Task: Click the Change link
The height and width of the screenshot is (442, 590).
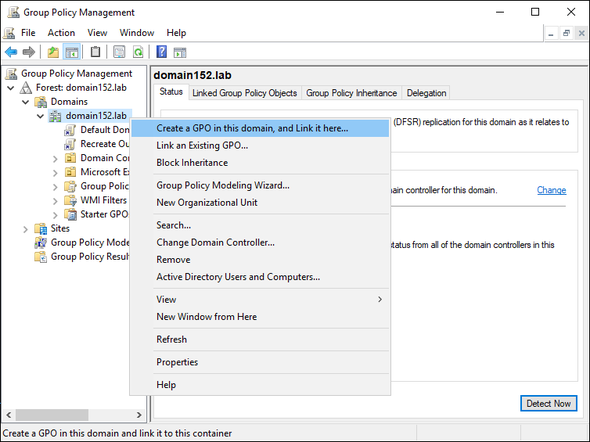Action: click(551, 190)
